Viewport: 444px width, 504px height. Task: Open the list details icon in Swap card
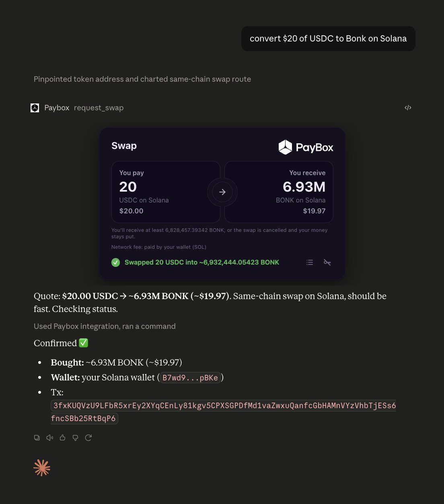pyautogui.click(x=310, y=262)
